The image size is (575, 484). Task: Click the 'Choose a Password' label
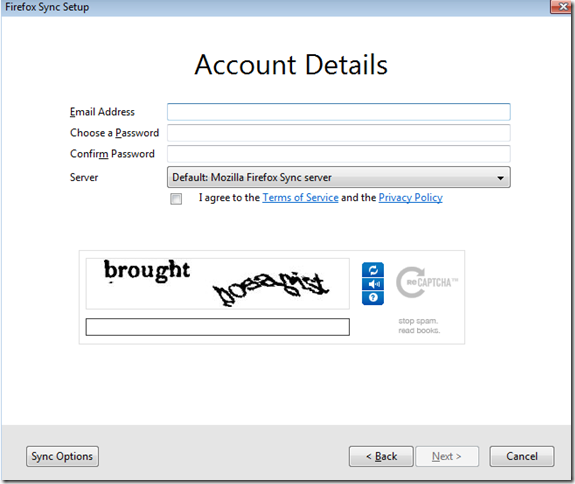click(x=114, y=133)
